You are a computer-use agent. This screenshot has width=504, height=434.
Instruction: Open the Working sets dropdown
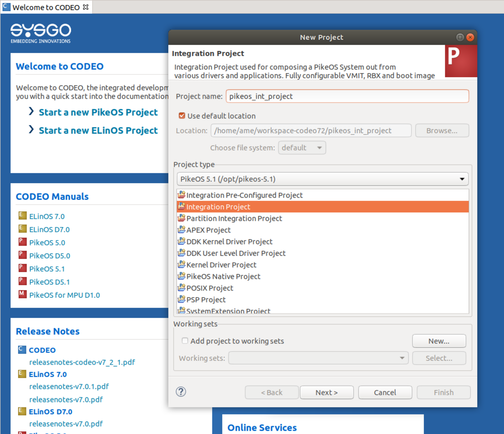click(x=401, y=358)
